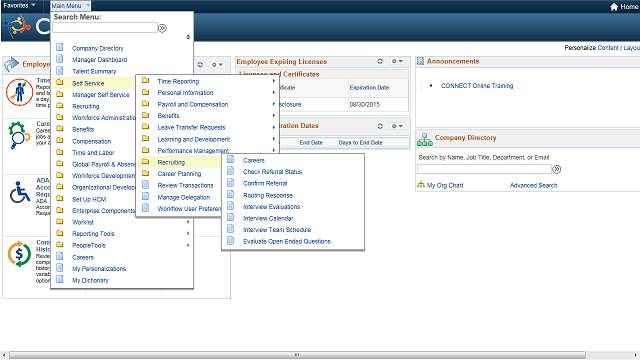Open Employee Expiring Licenses gear settings dropdown

[x=397, y=61]
